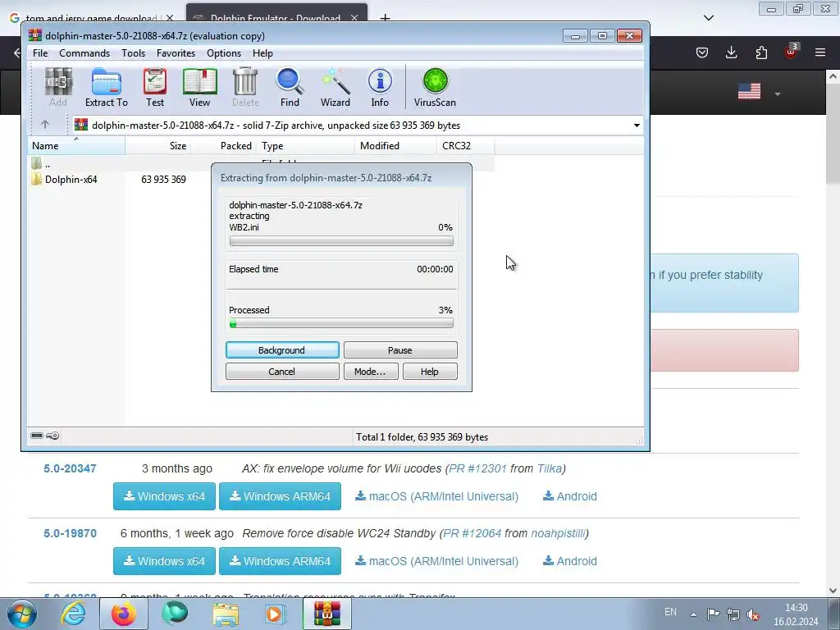Switch to the Dolphin Emulator Download tab
This screenshot has height=630, width=840.
click(276, 13)
